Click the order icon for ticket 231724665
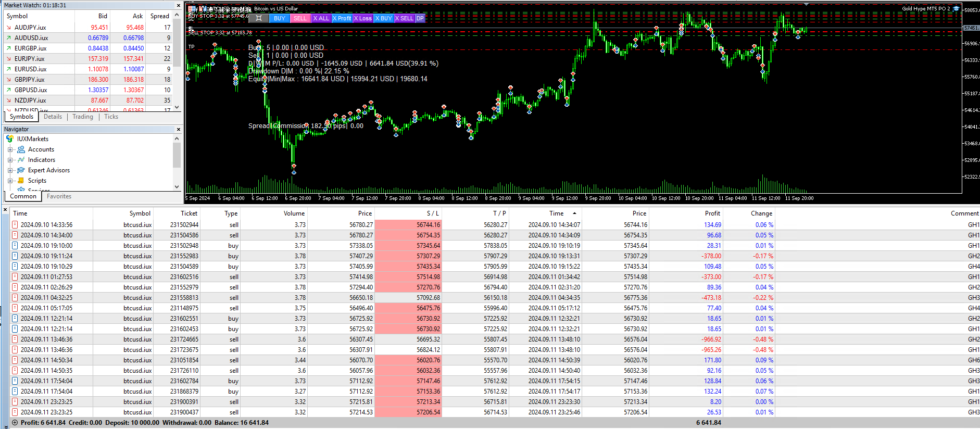Image resolution: width=980 pixels, height=429 pixels. (x=15, y=339)
